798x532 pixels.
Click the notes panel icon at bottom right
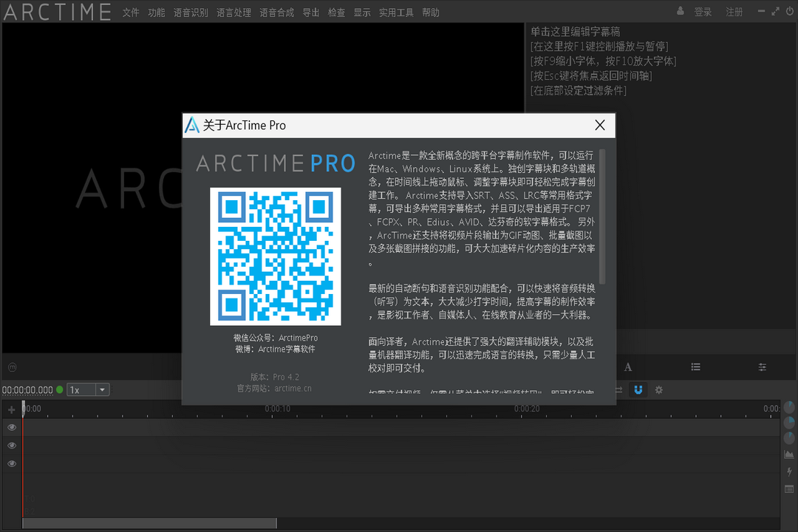click(x=788, y=489)
